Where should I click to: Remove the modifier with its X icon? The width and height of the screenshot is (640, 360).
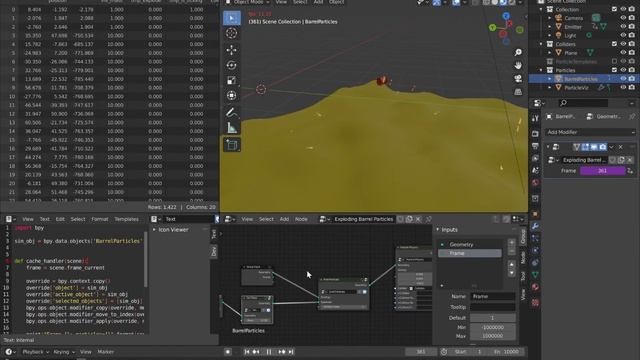621,147
